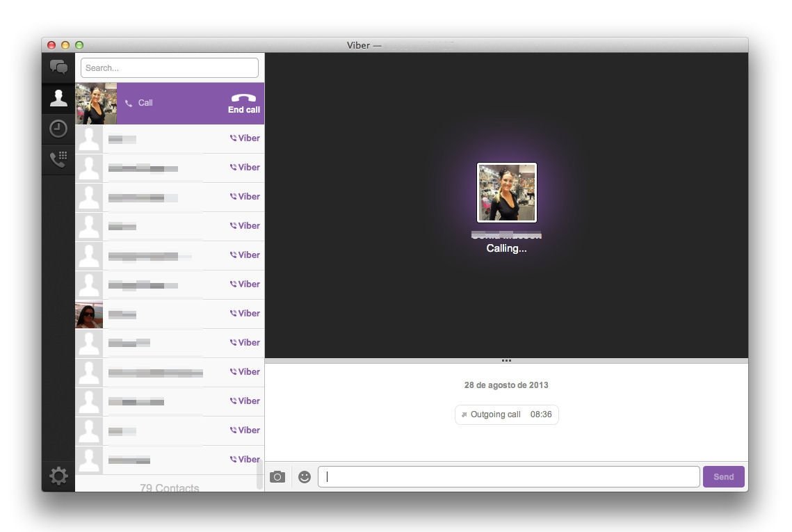Minimize the Viber window with the yellow button

[x=65, y=45]
